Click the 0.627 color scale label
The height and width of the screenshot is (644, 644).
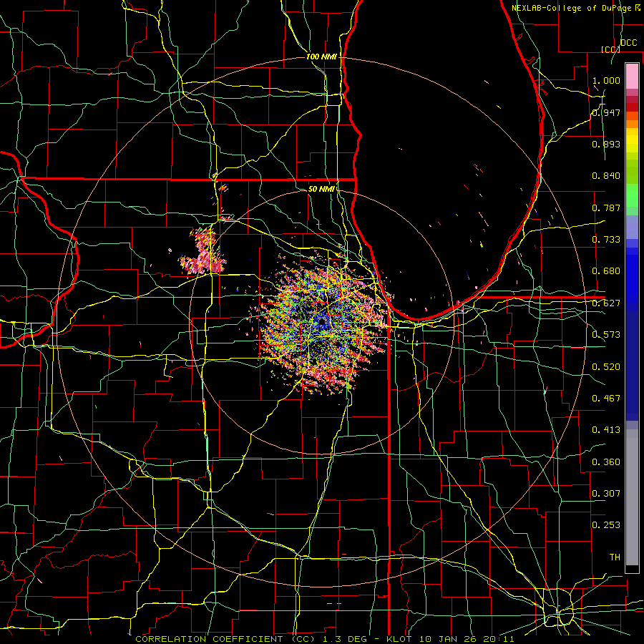click(x=606, y=303)
